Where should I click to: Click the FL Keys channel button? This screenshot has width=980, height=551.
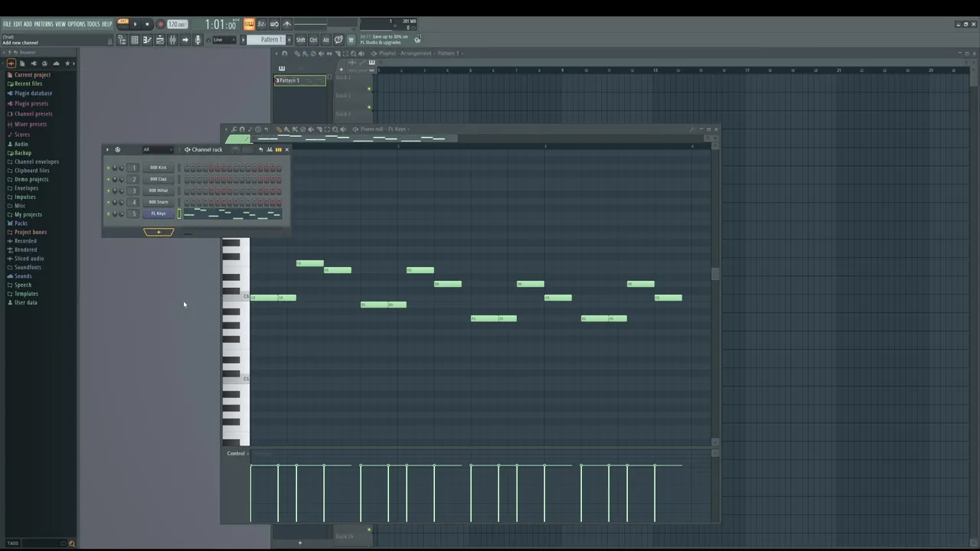tap(158, 214)
